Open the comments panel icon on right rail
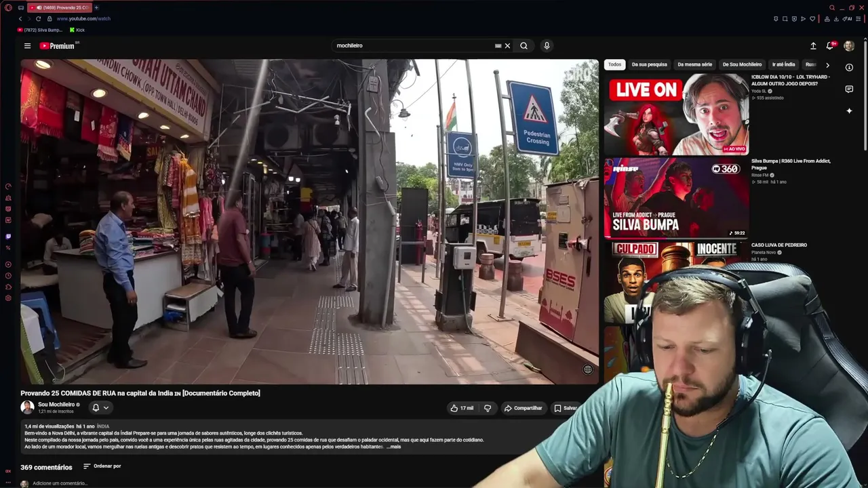 pyautogui.click(x=849, y=89)
